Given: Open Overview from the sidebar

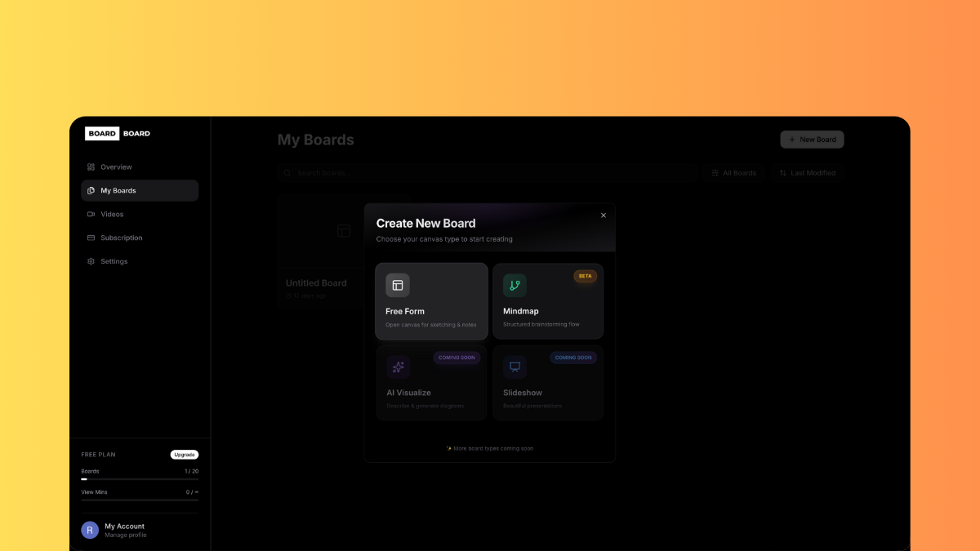Looking at the screenshot, I should 116,167.
